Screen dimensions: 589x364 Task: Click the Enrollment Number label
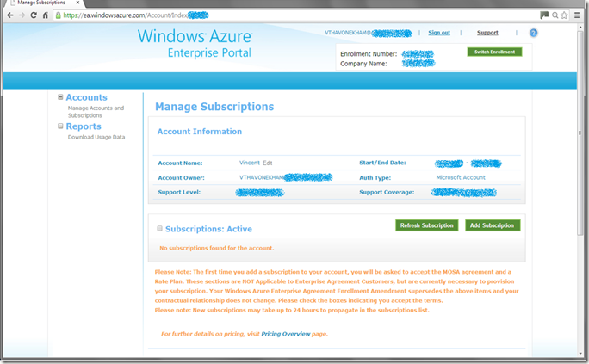click(x=369, y=54)
